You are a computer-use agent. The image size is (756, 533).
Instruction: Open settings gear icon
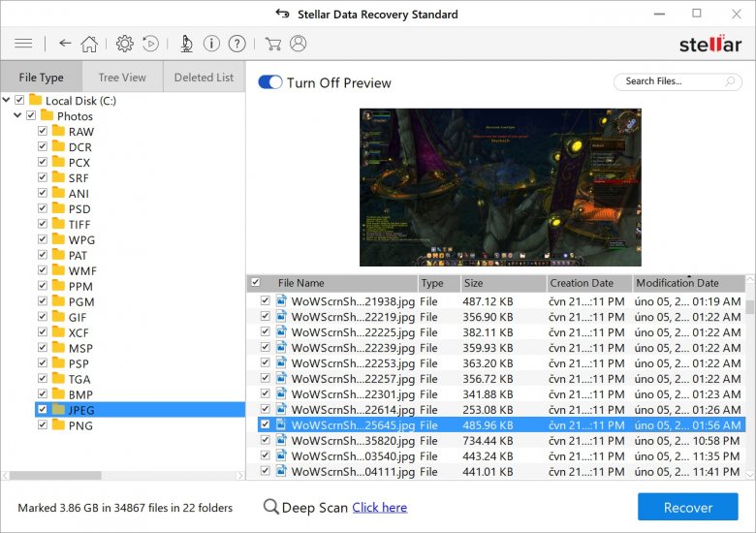click(125, 44)
